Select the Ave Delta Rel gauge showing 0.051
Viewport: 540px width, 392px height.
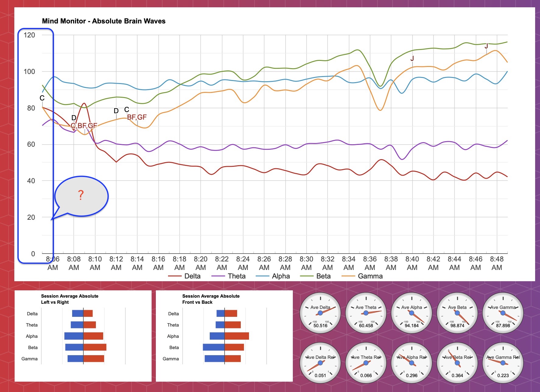click(320, 363)
